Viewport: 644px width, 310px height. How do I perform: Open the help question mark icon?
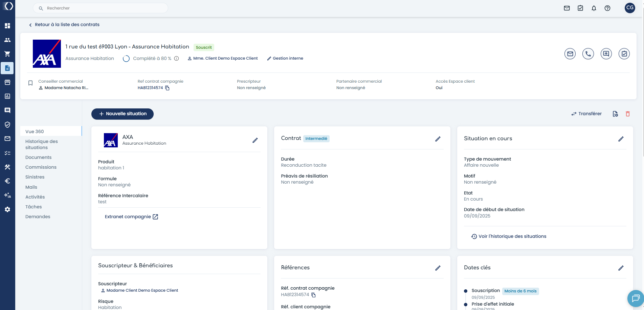point(607,8)
